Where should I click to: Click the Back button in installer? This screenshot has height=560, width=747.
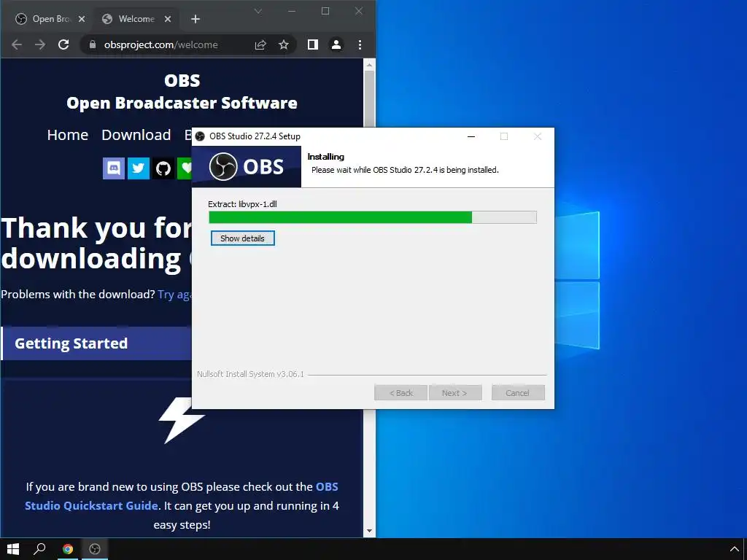pyautogui.click(x=400, y=393)
